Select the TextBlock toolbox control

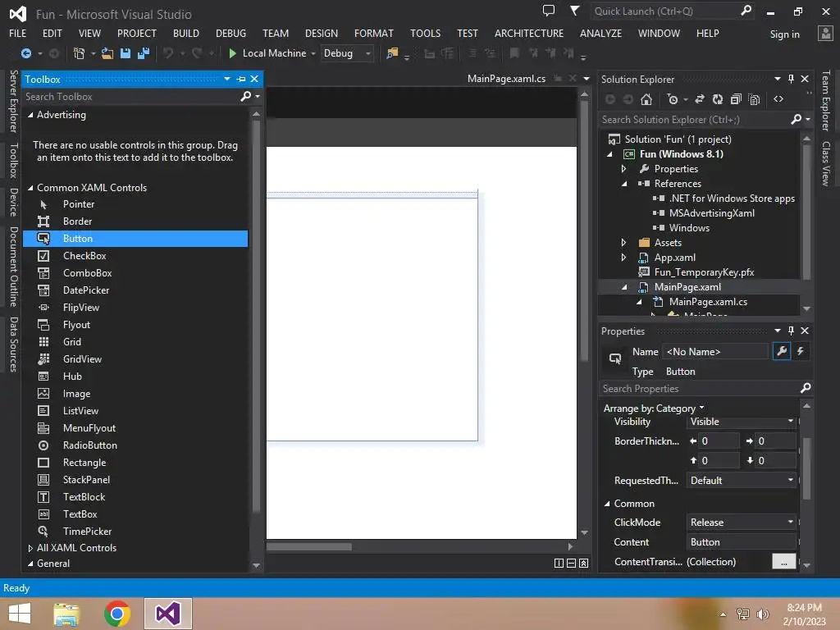point(135,497)
